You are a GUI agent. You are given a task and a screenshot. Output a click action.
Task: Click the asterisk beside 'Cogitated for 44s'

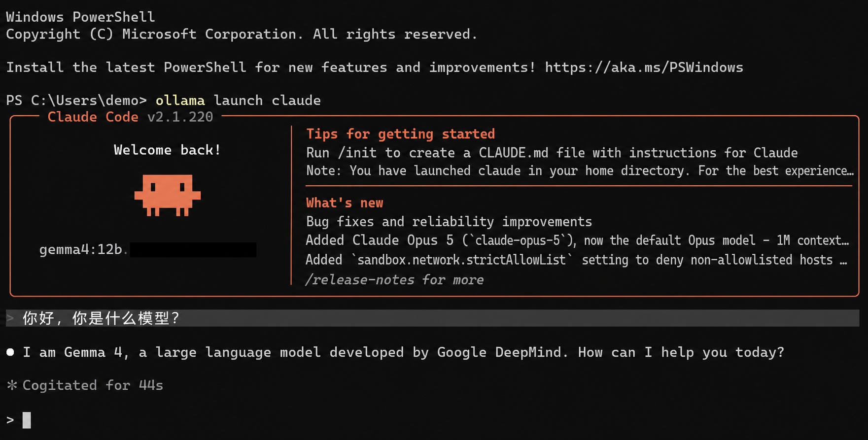coord(12,385)
